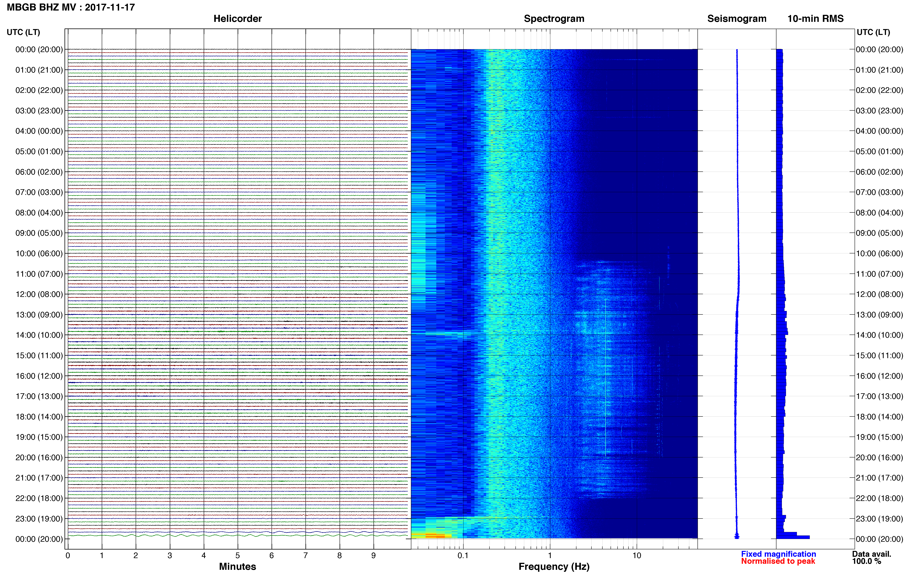
Task: Click '08:00 (04:00)' label left of Helicorder
Action: [x=39, y=213]
